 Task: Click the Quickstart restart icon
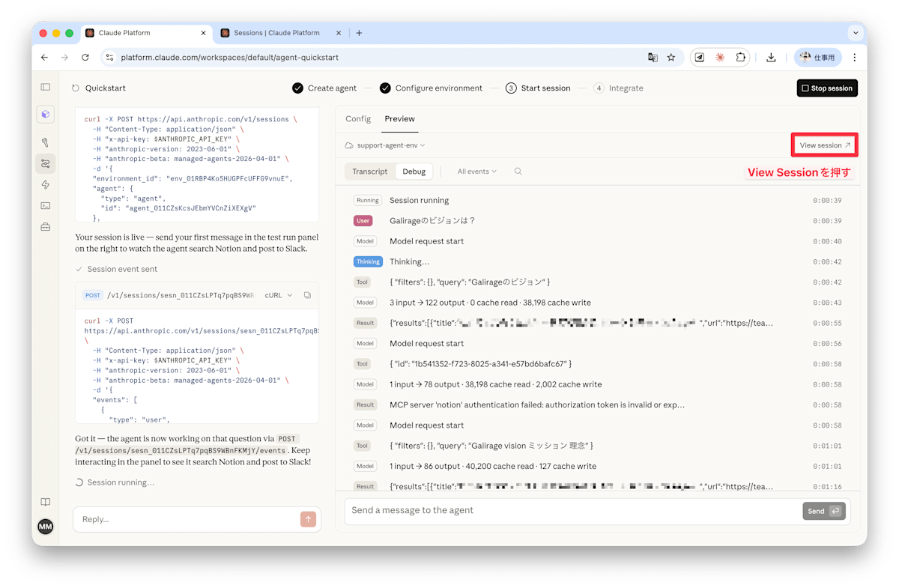tap(76, 88)
